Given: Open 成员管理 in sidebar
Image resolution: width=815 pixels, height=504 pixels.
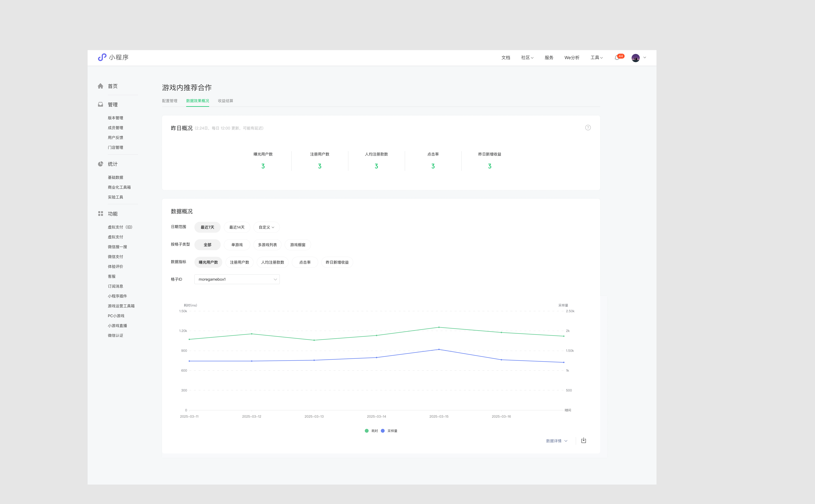Looking at the screenshot, I should [115, 128].
